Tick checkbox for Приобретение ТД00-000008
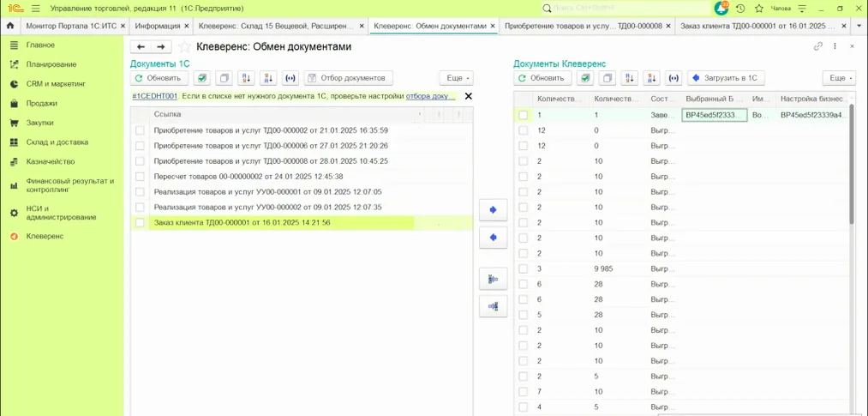This screenshot has height=416, width=868. point(140,161)
